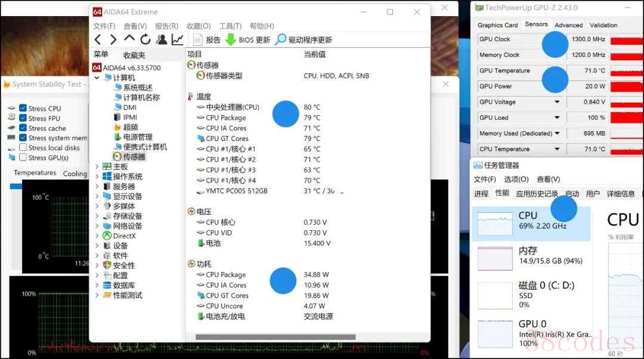Switch to AIDA64 收藏夹 favorites panel tab
This screenshot has height=359, width=644.
[134, 55]
